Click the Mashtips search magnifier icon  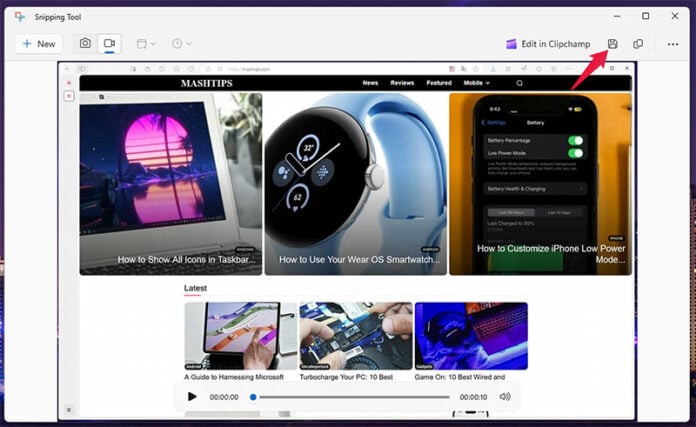click(x=519, y=83)
